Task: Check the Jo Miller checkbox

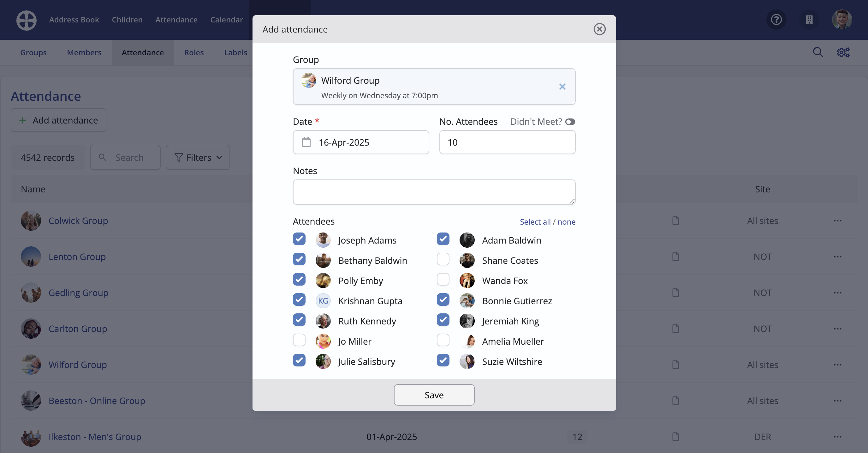Action: (299, 340)
